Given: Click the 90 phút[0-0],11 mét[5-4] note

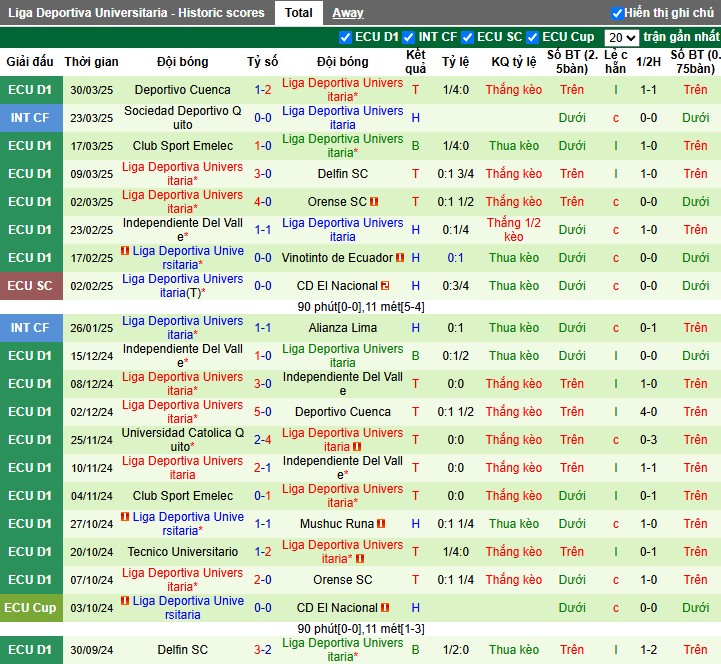Looking at the screenshot, I should 361,307.
